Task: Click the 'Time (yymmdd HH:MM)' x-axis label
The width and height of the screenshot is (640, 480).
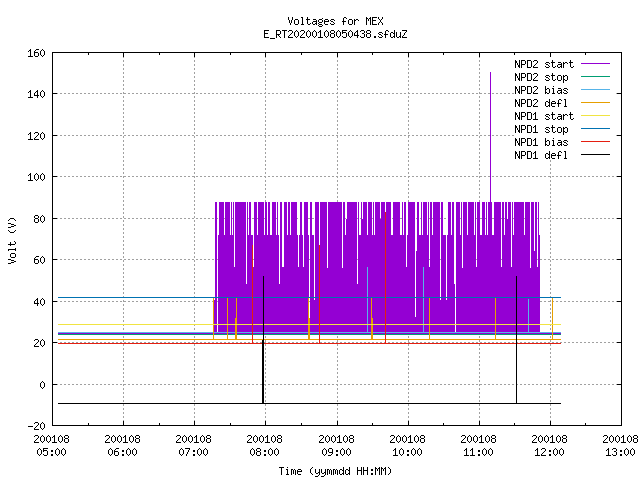Action: (335, 471)
